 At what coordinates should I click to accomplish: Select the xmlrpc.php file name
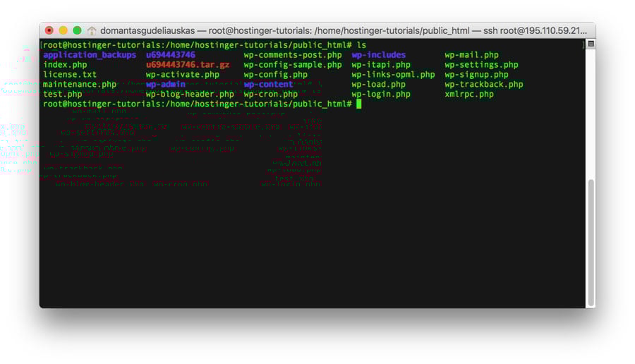tap(468, 95)
